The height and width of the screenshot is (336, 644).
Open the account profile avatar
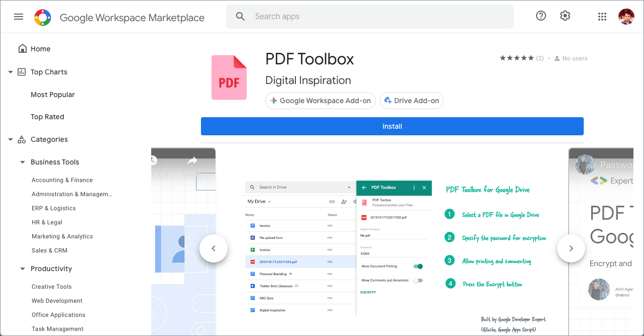(x=626, y=17)
